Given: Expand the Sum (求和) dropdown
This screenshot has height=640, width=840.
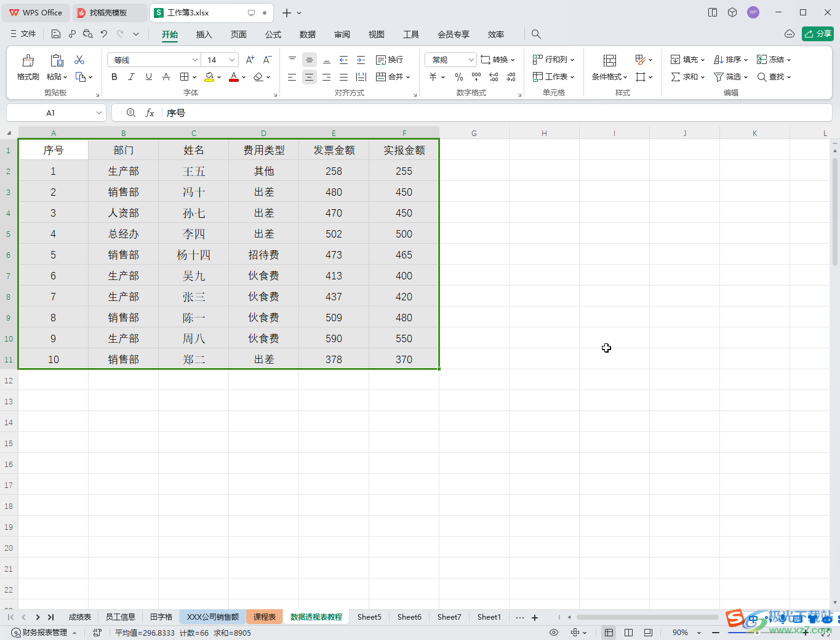Looking at the screenshot, I should (703, 77).
